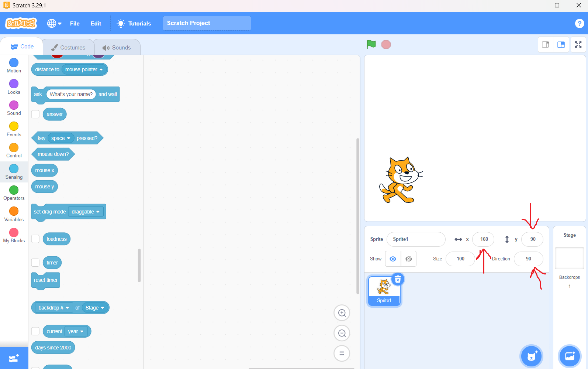Open the draggable drag mode dropdown
588x369 pixels.
pyautogui.click(x=86, y=212)
